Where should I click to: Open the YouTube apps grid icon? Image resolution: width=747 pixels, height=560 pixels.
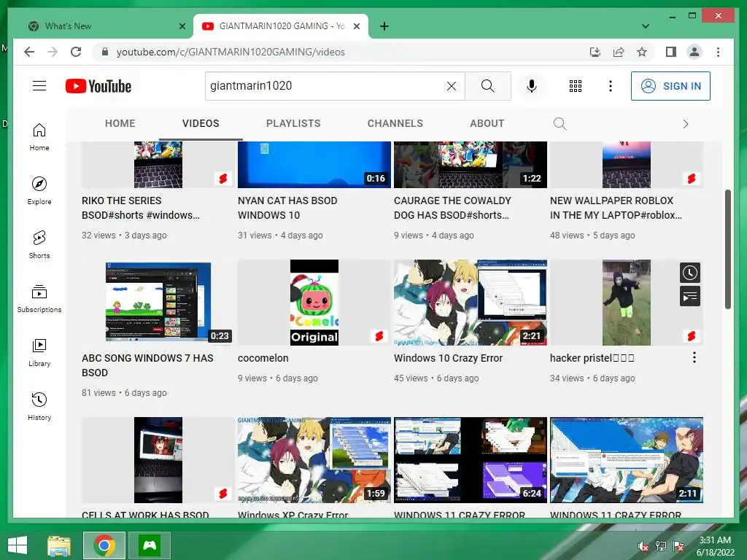(x=576, y=86)
